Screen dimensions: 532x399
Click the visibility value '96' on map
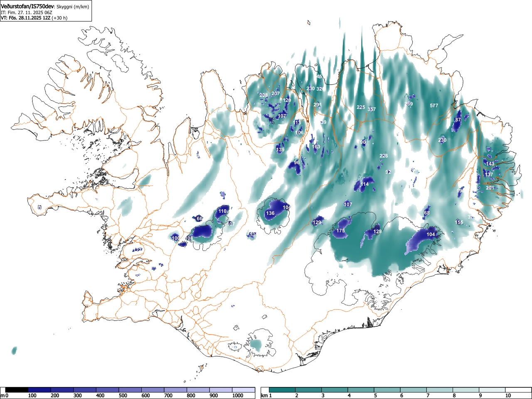(x=297, y=163)
